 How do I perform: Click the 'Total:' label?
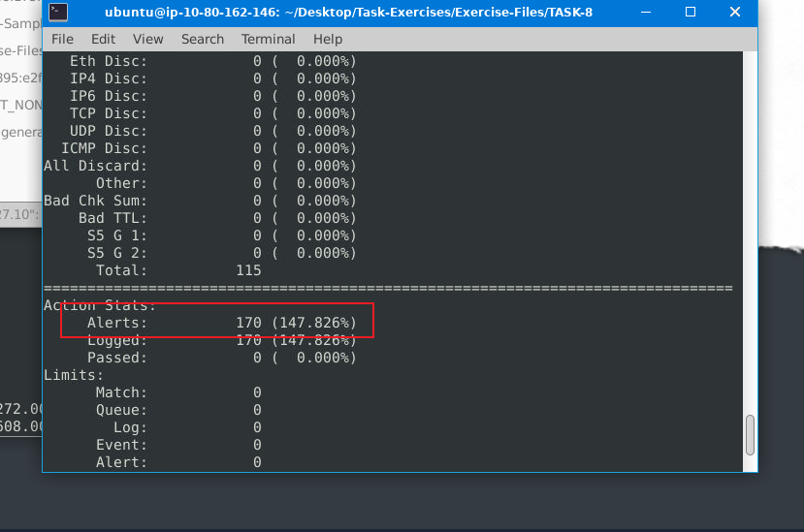click(x=121, y=270)
